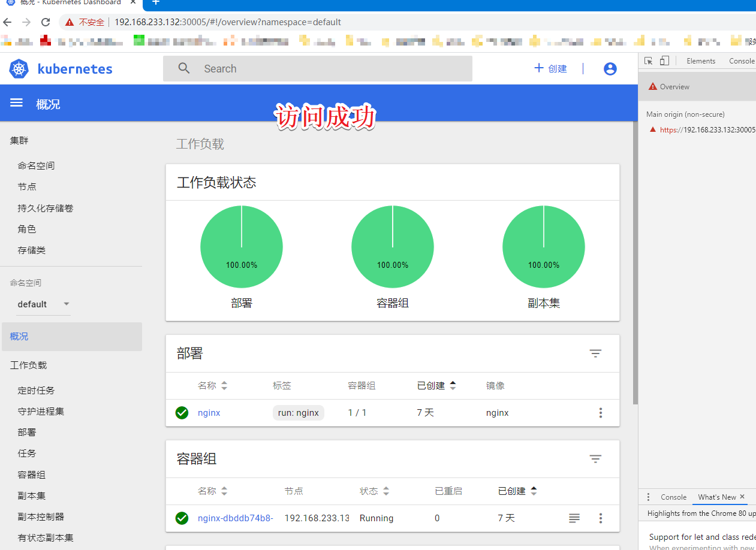This screenshot has width=756, height=550.
Task: Click green status check of nginx pod
Action: click(182, 518)
